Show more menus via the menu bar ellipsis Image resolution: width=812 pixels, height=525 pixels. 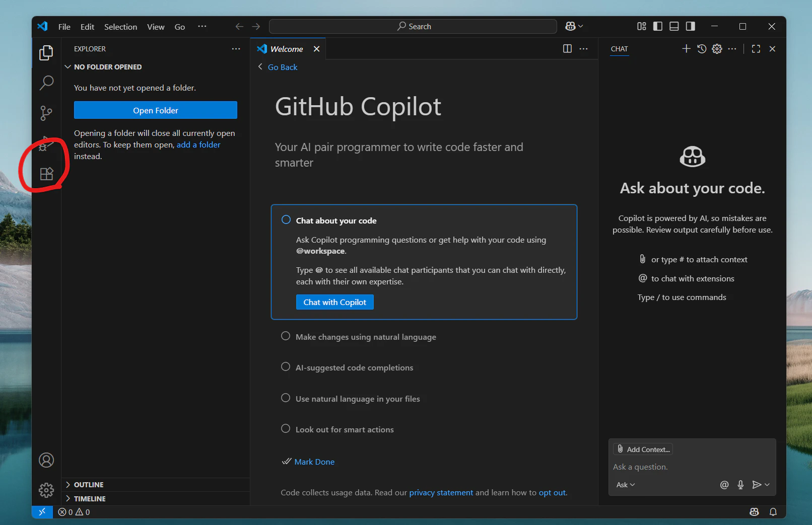(x=202, y=26)
